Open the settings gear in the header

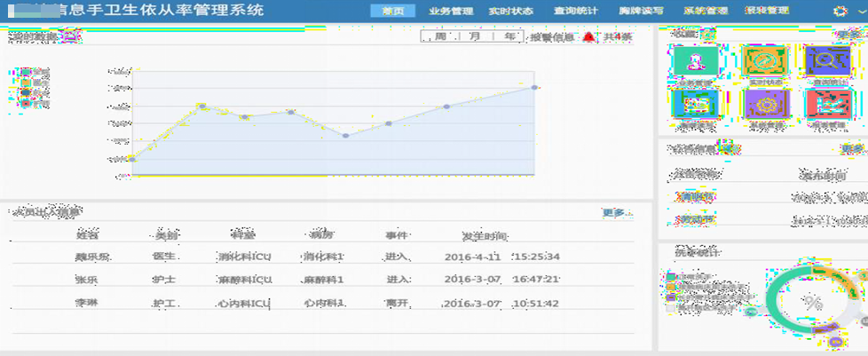[x=840, y=11]
